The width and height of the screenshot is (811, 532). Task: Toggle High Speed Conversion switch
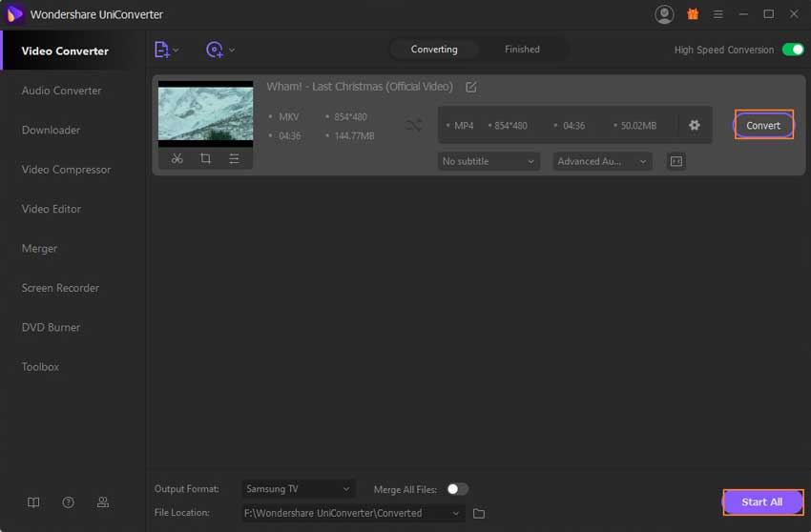pyautogui.click(x=792, y=50)
